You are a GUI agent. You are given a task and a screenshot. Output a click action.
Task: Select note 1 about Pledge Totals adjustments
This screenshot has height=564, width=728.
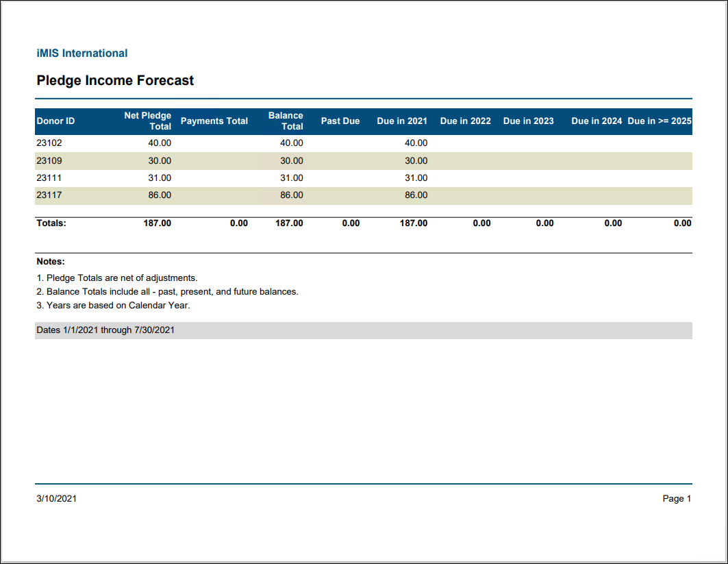pos(117,278)
